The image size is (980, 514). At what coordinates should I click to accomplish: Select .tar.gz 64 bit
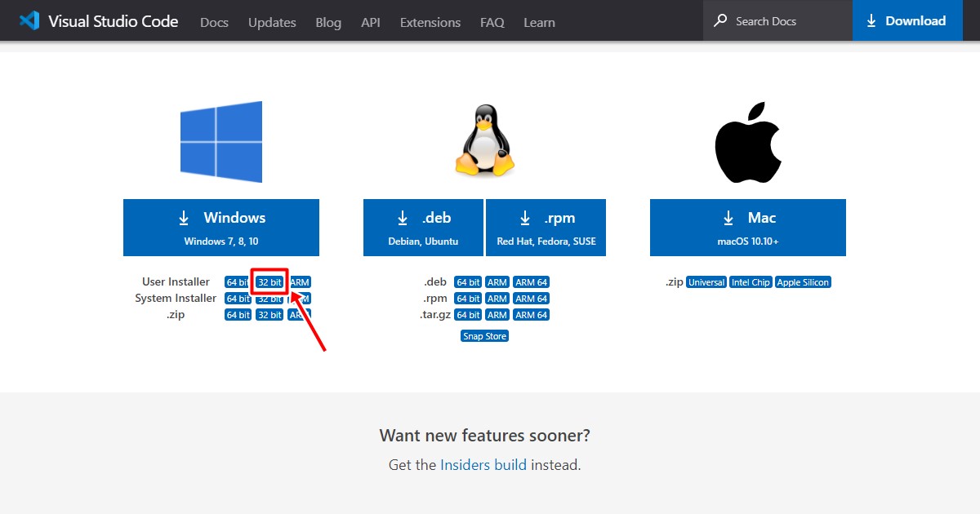click(468, 315)
